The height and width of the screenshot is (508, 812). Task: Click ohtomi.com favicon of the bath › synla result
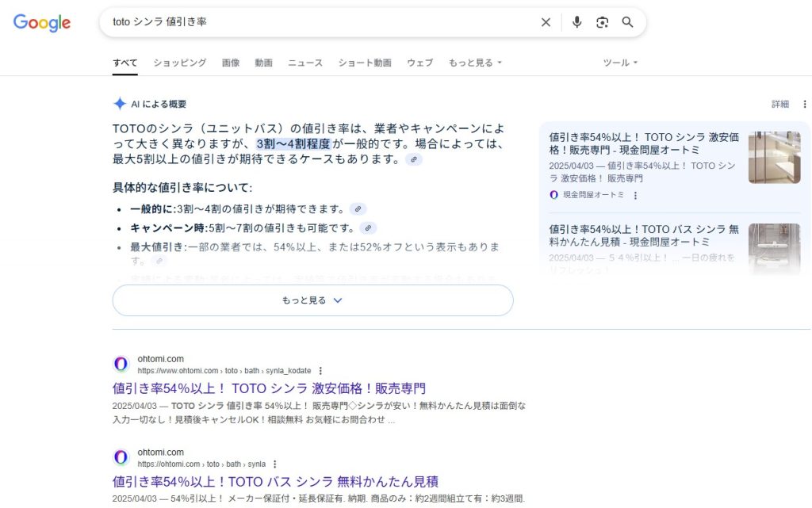121,457
